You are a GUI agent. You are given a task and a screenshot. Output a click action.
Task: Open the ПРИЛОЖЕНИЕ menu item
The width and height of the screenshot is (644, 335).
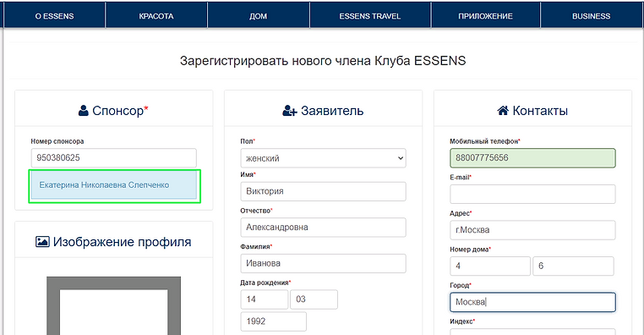485,16
